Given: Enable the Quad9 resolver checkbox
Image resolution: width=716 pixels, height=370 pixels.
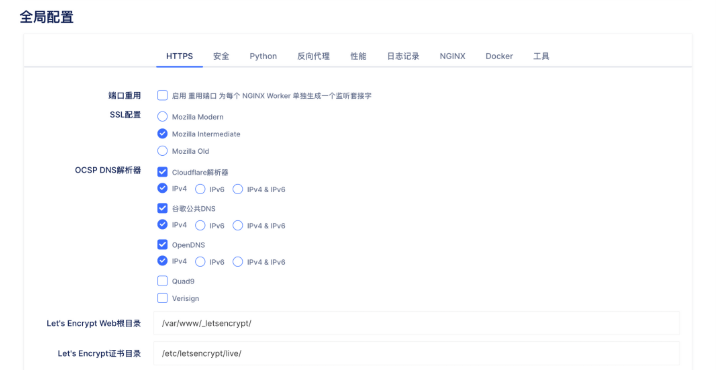Looking at the screenshot, I should click(x=162, y=281).
